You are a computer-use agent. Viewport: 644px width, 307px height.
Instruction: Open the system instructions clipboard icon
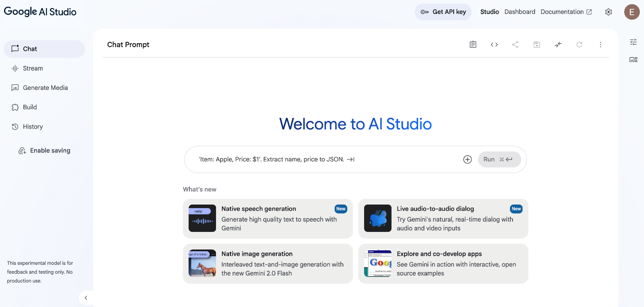(x=473, y=44)
